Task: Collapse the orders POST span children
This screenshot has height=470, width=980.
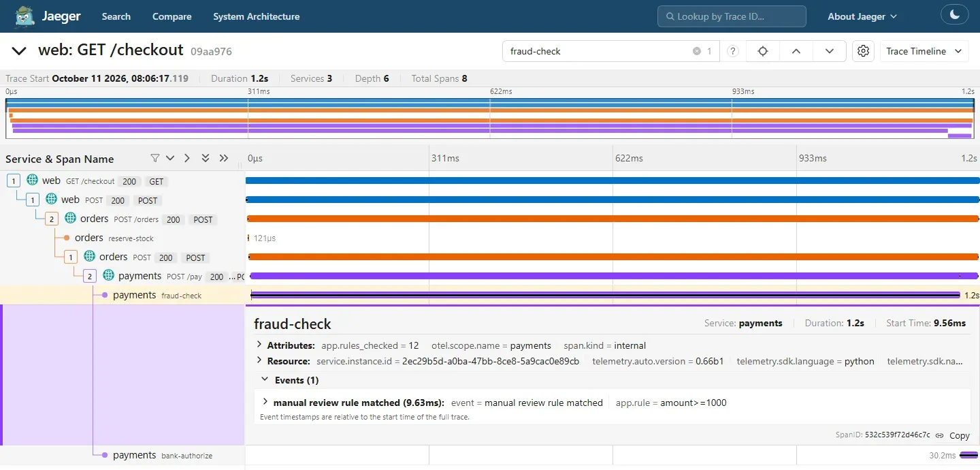Action: click(71, 257)
